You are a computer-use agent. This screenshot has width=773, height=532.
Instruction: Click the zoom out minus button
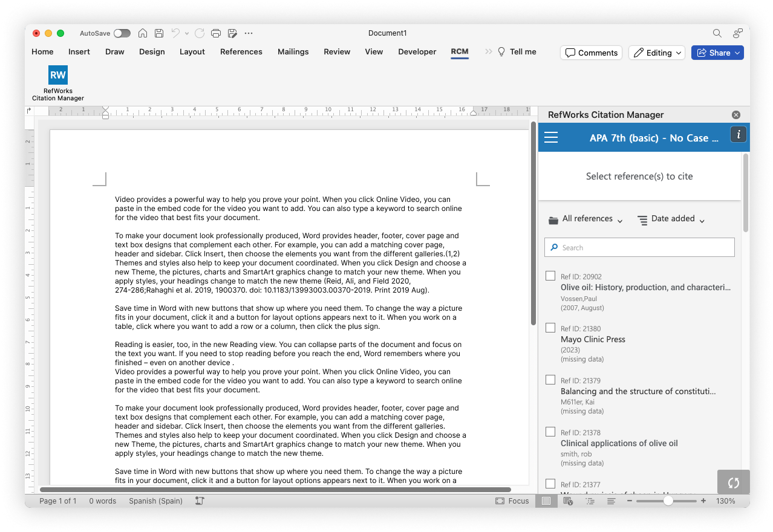click(x=630, y=501)
